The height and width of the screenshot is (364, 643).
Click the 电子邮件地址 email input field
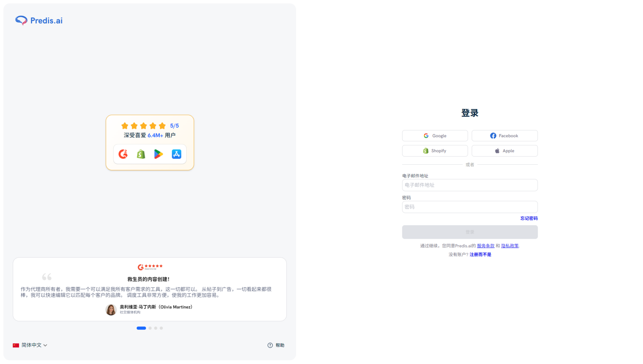[470, 185]
